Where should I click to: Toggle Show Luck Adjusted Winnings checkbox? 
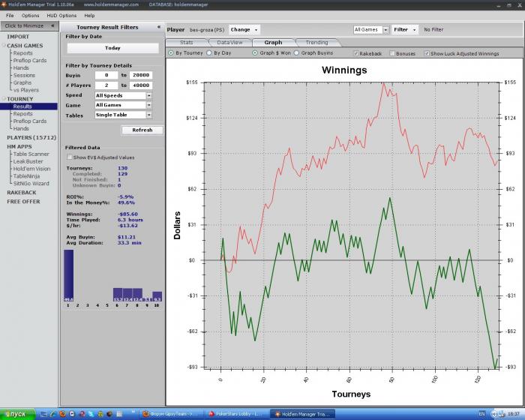coord(427,53)
